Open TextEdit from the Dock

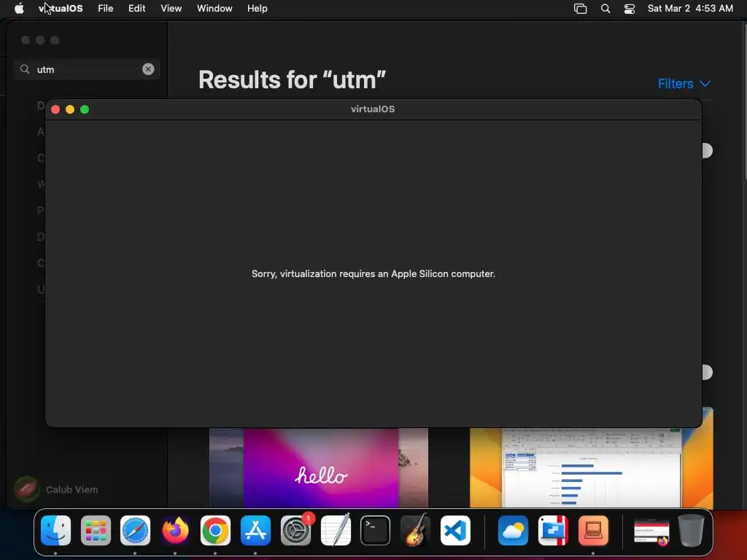pyautogui.click(x=336, y=531)
